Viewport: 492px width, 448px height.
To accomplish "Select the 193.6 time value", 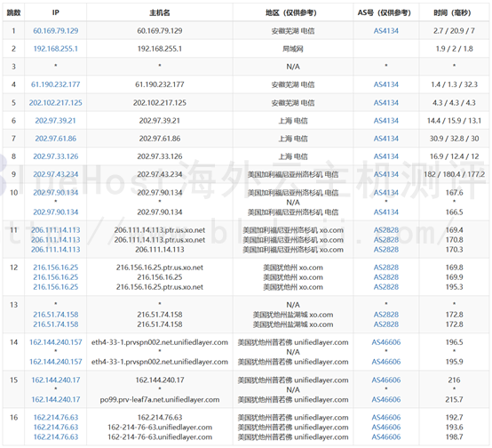I will pyautogui.click(x=454, y=427).
